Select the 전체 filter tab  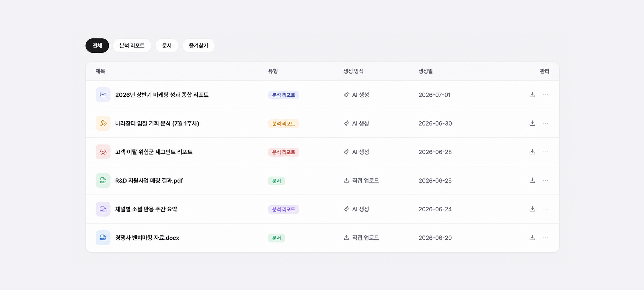[x=97, y=46]
